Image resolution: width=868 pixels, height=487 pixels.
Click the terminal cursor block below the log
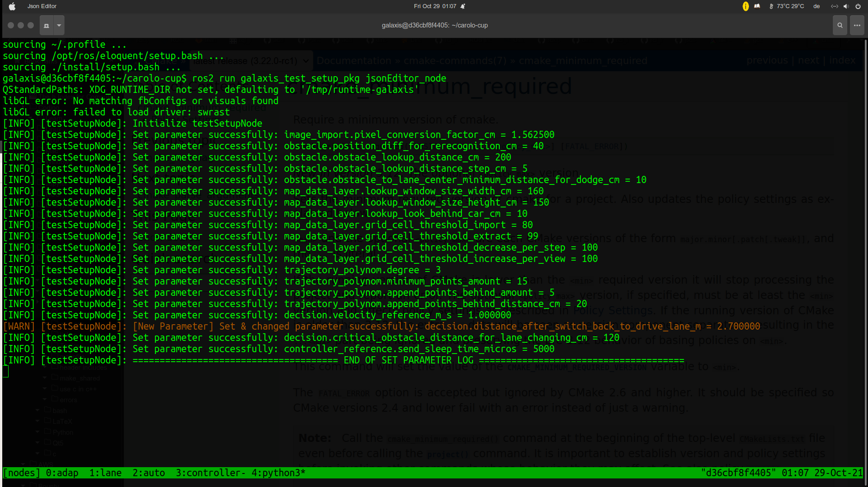click(5, 372)
